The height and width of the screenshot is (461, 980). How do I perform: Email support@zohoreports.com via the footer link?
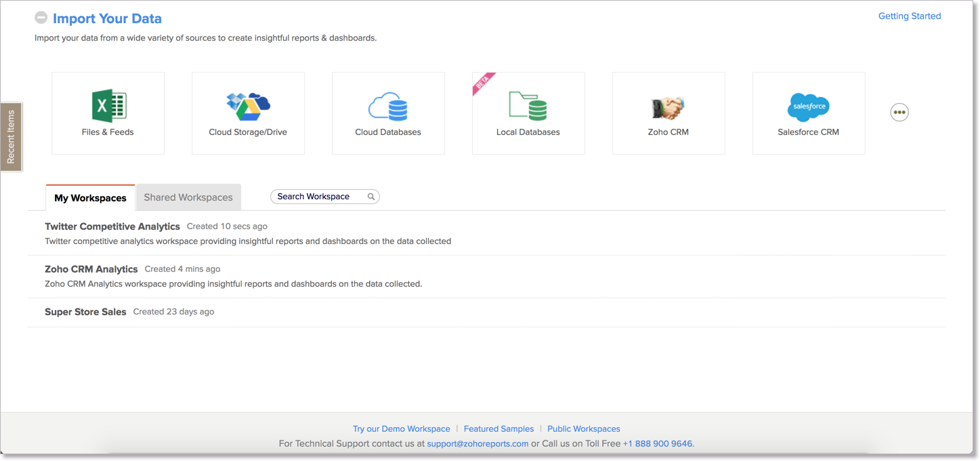477,444
